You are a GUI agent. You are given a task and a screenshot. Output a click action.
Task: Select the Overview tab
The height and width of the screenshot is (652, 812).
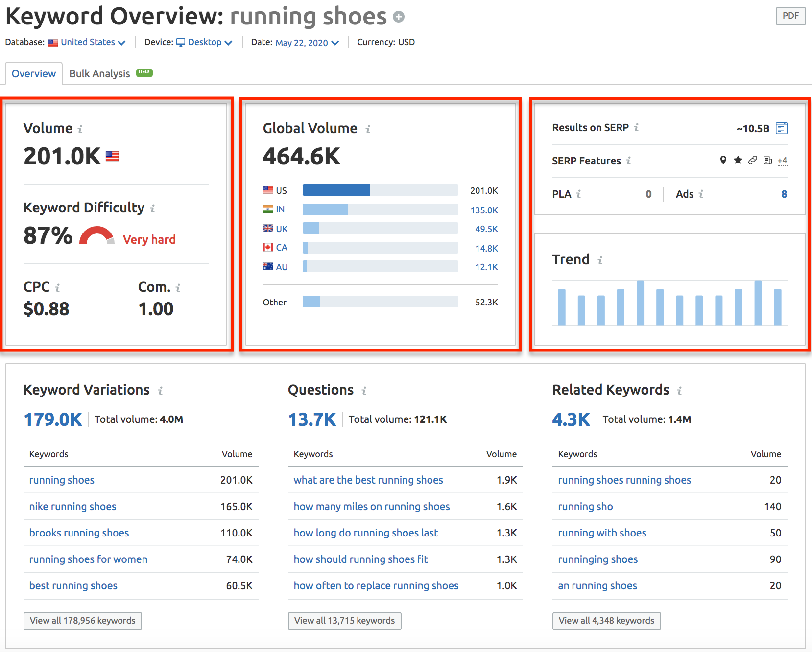coord(34,73)
